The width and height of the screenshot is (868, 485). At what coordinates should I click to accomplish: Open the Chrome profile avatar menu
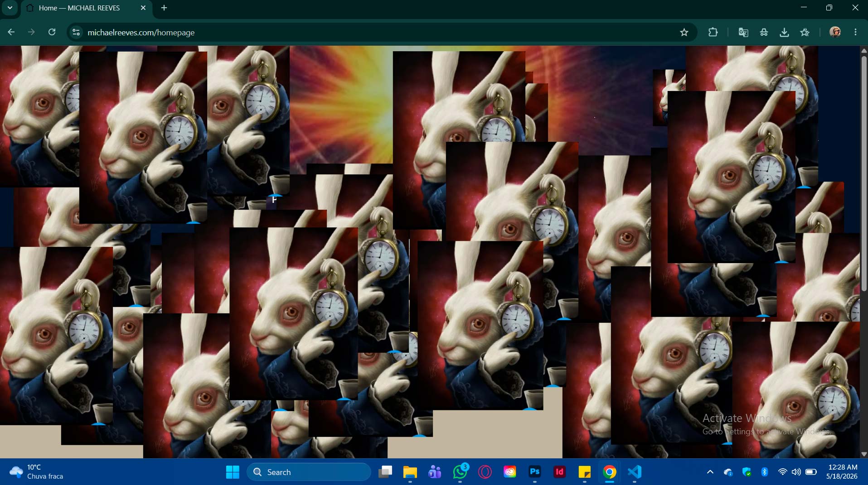(x=835, y=32)
